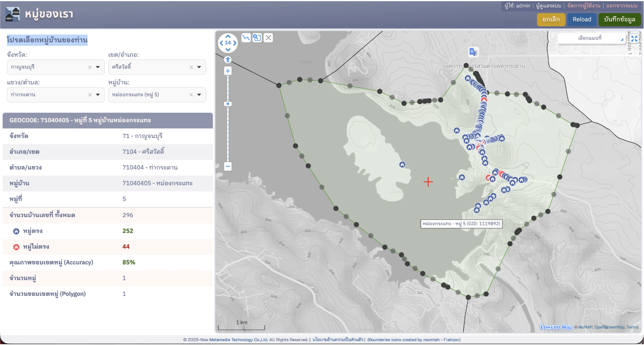
Task: Click the 1 km map scale bar
Action: tap(241, 325)
